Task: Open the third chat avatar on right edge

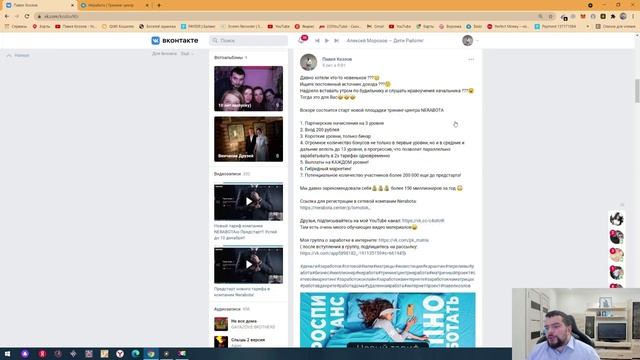Action: coord(616,255)
